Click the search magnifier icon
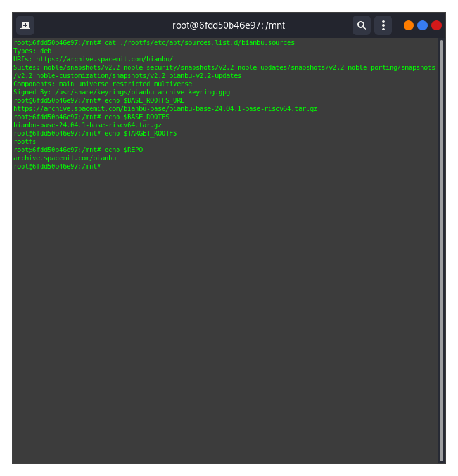The width and height of the screenshot is (458, 476). tap(361, 25)
